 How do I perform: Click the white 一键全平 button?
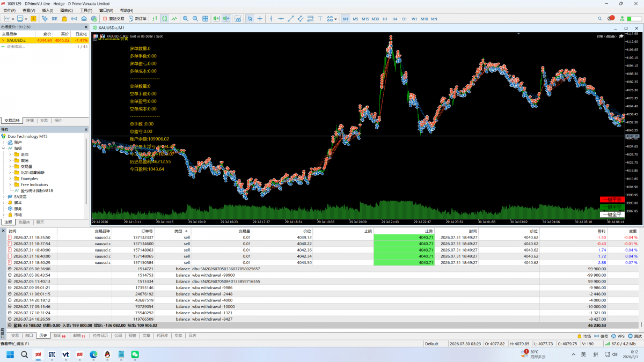pos(612,215)
